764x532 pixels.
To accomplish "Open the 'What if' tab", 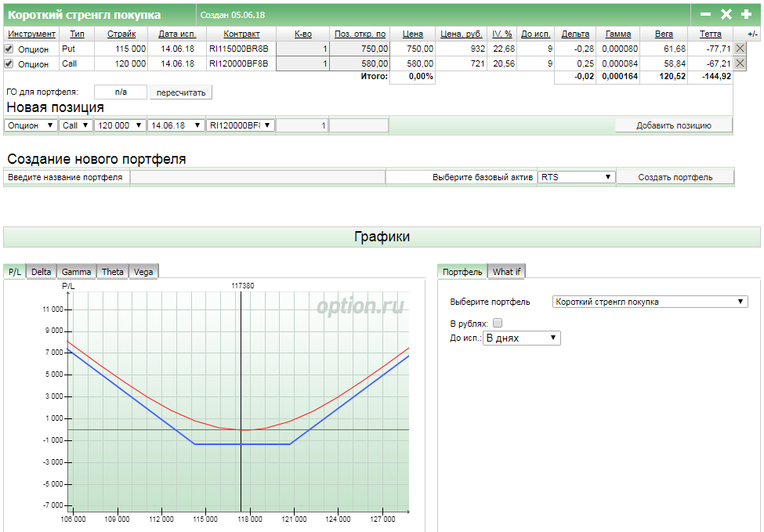I will 506,272.
